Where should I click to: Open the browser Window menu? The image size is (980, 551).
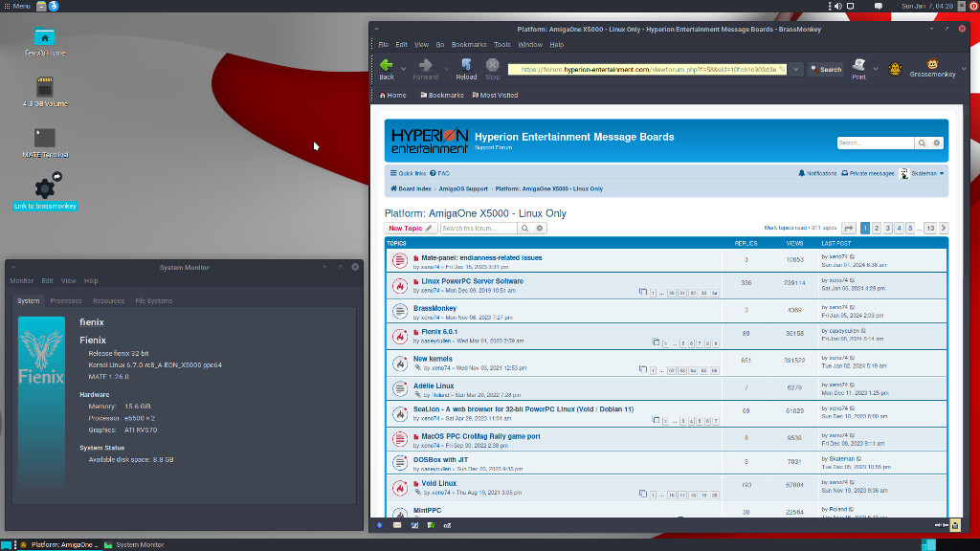tap(530, 45)
